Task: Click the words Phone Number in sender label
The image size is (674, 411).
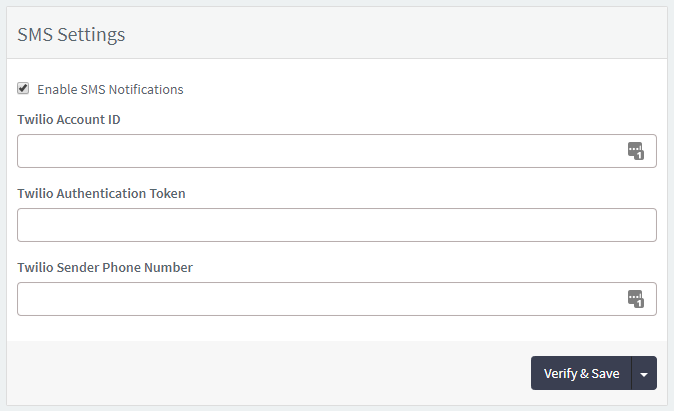Action: point(147,267)
